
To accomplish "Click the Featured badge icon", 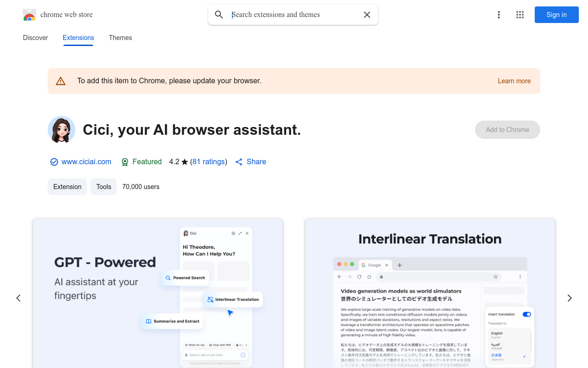I will point(125,162).
